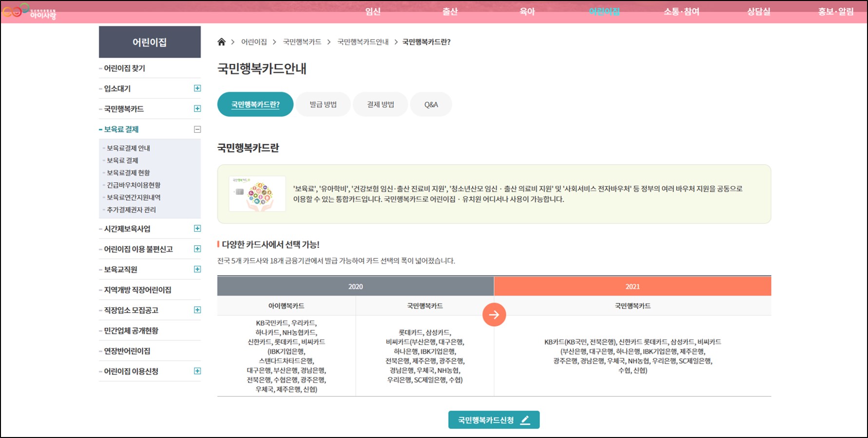Screen dimensions: 868x438
Task: Expand the 국민행복카드 sidebar plus icon
Action: (x=197, y=108)
